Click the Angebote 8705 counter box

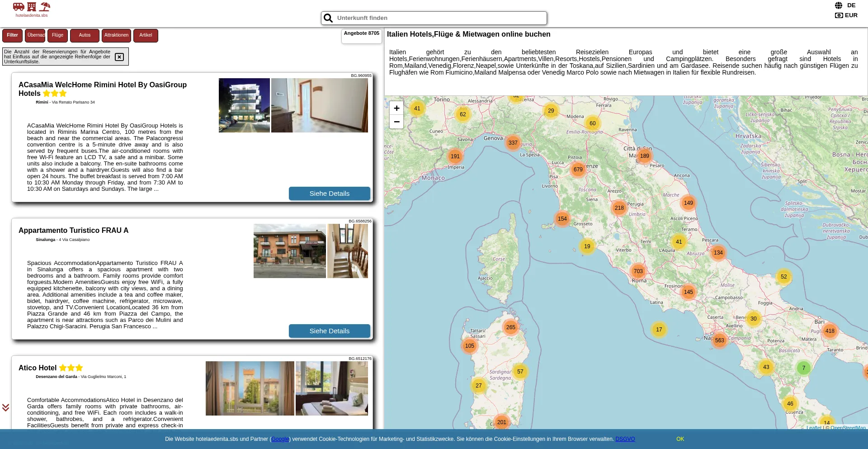pos(362,36)
